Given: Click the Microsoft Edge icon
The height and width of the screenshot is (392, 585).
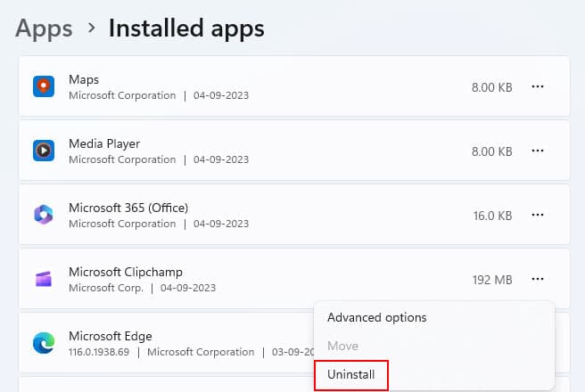Looking at the screenshot, I should tap(44, 343).
